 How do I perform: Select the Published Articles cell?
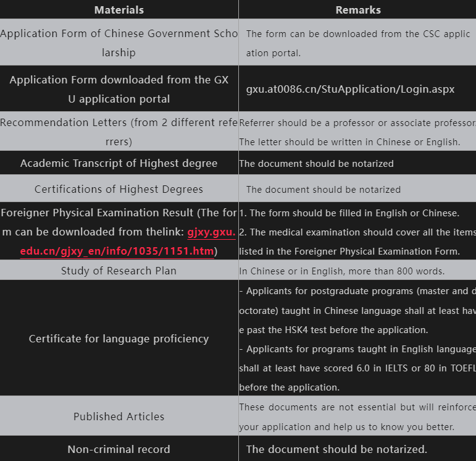pos(119,417)
